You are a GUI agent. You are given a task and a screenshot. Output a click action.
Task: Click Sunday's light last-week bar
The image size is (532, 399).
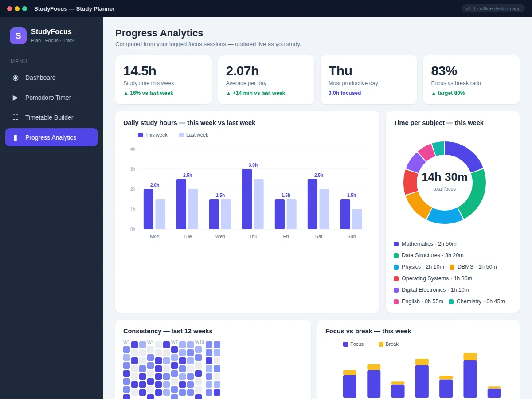357,219
